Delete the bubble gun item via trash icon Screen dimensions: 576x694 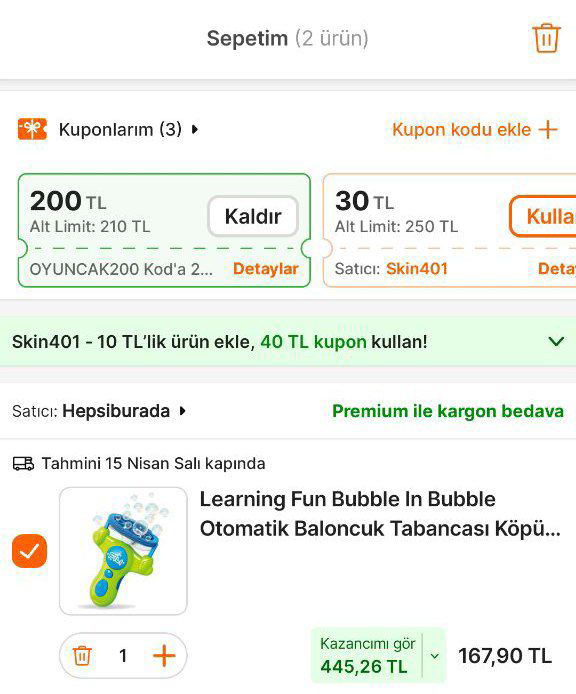pos(82,655)
